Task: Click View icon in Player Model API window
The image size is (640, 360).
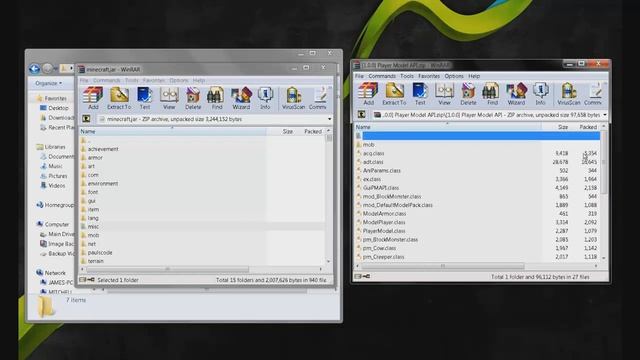Action: click(x=444, y=94)
